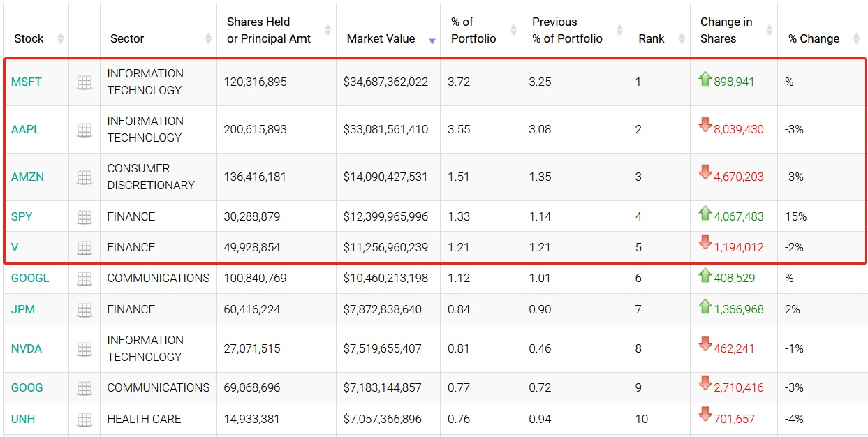Screen dimensions: 868x437
Task: Open the MSFT stock link
Action: [27, 82]
